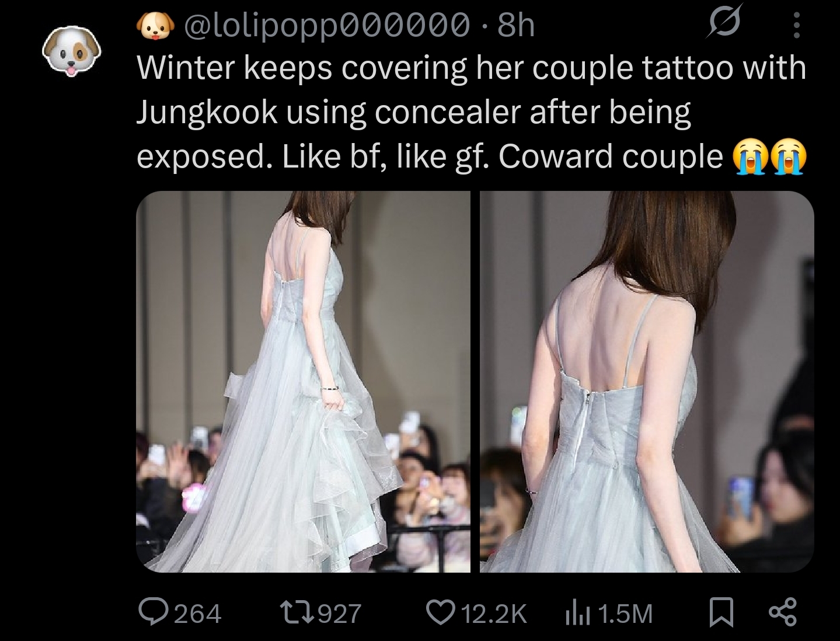840x641 pixels.
Task: Open the dog emoji profile avatar
Action: [71, 51]
